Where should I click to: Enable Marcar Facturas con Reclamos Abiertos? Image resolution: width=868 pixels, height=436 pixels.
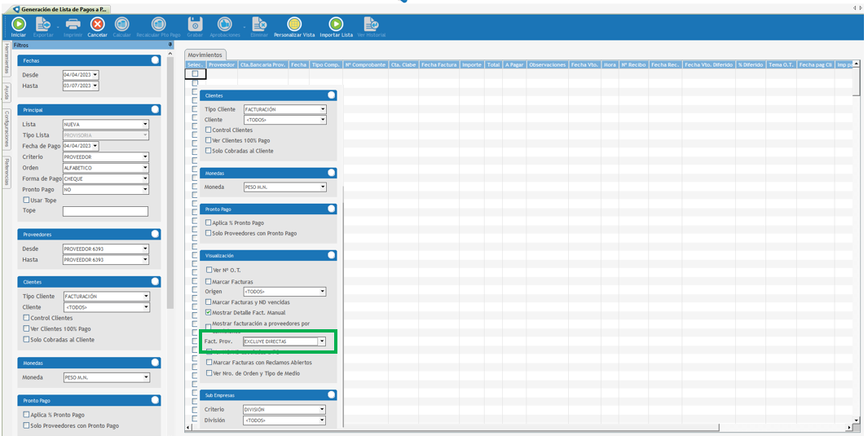(209, 363)
